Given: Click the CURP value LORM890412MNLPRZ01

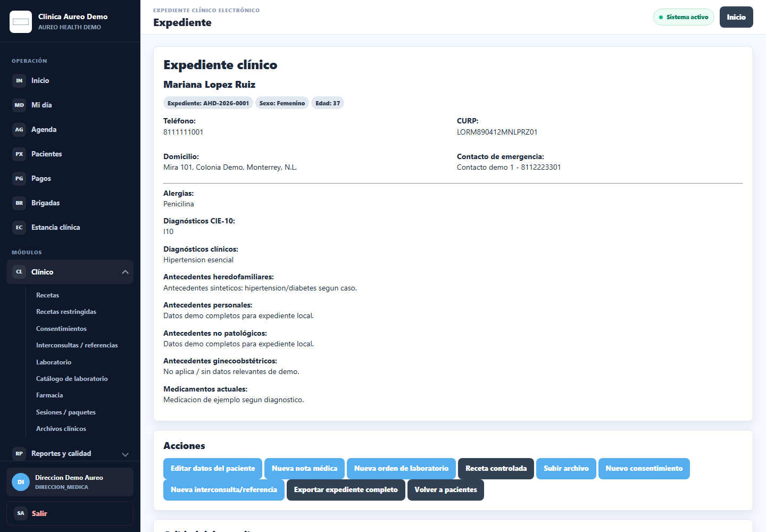Looking at the screenshot, I should [497, 132].
